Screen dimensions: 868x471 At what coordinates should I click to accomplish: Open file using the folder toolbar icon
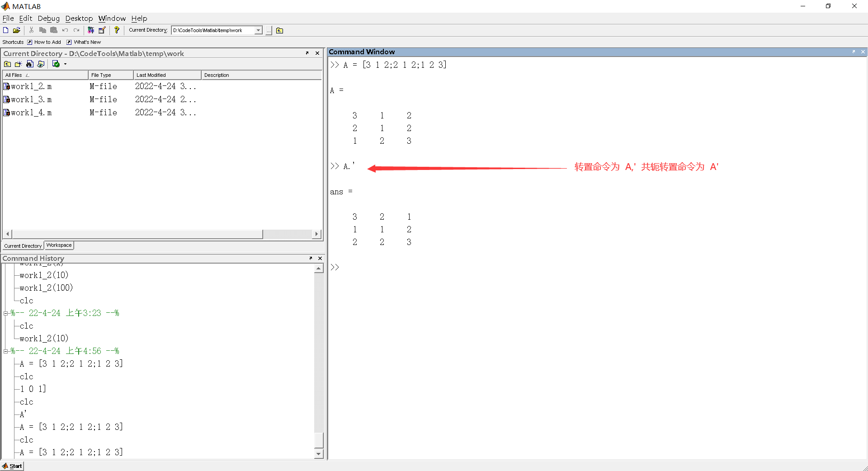pos(16,30)
